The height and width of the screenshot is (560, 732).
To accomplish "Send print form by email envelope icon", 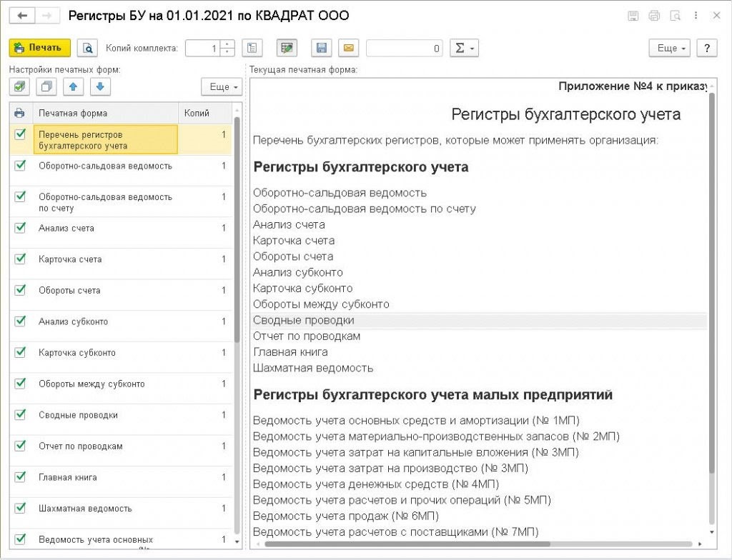I will 348,48.
